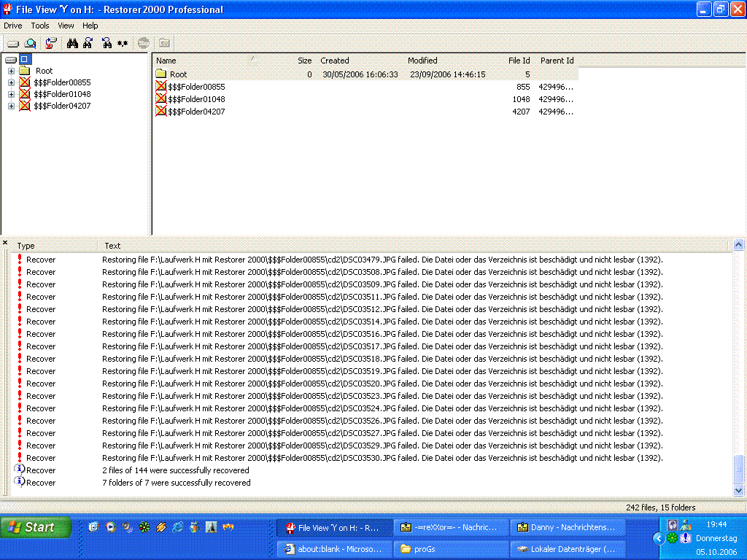
Task: Open the Tools menu
Action: click(40, 26)
